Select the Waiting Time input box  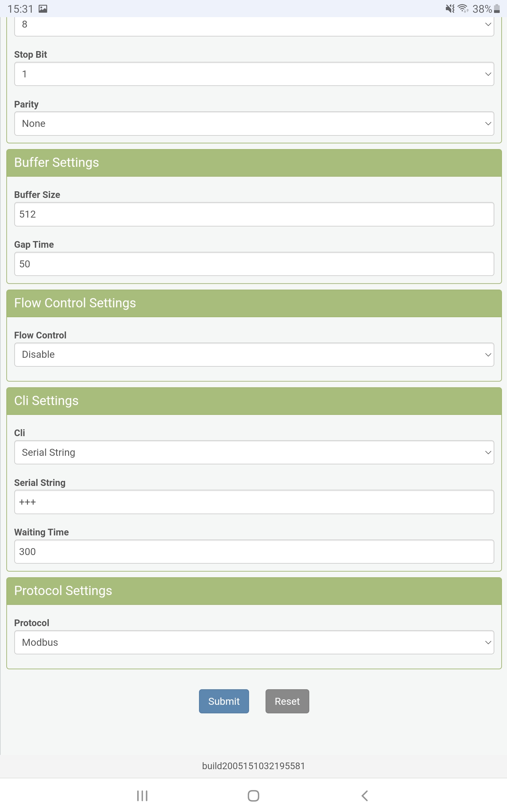[x=254, y=552]
